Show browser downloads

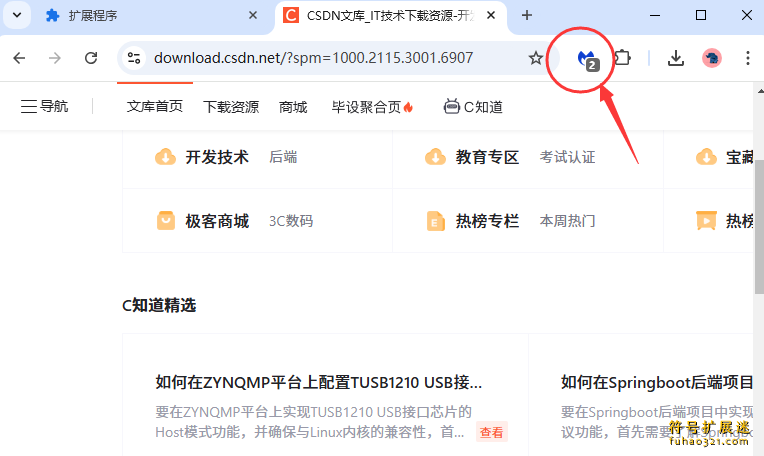tap(675, 58)
